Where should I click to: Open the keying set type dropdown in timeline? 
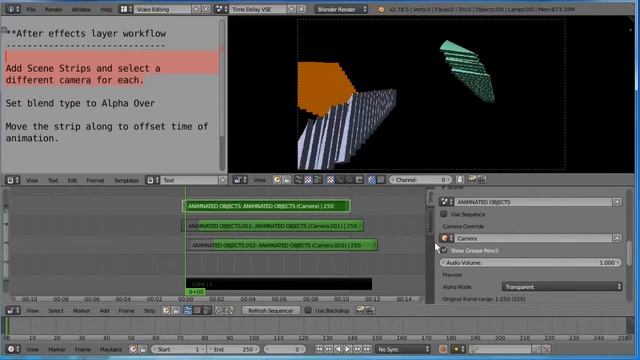458,349
